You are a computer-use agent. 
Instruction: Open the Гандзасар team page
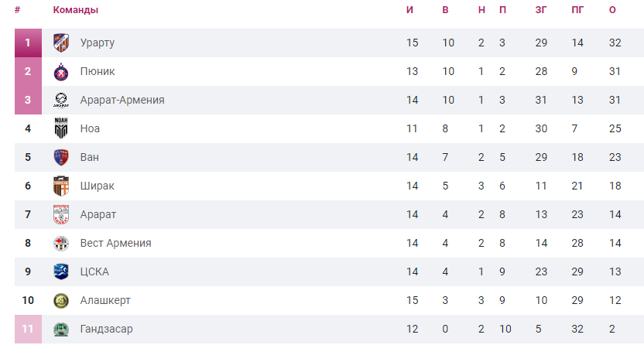(x=106, y=329)
